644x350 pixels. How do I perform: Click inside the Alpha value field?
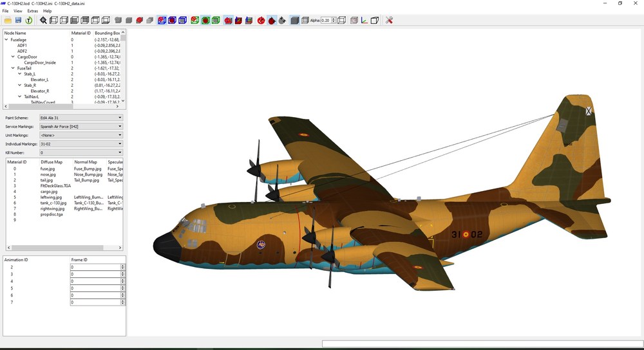click(326, 20)
